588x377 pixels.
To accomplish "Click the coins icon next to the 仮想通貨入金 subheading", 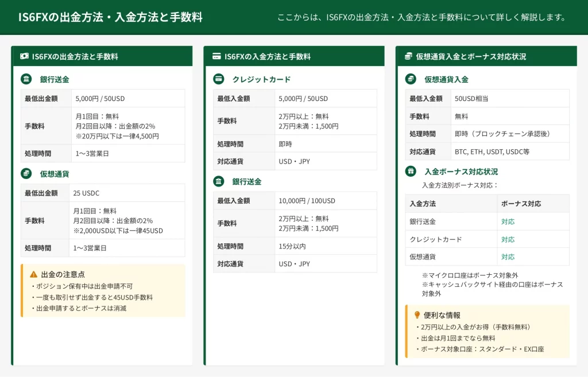I will [x=411, y=79].
